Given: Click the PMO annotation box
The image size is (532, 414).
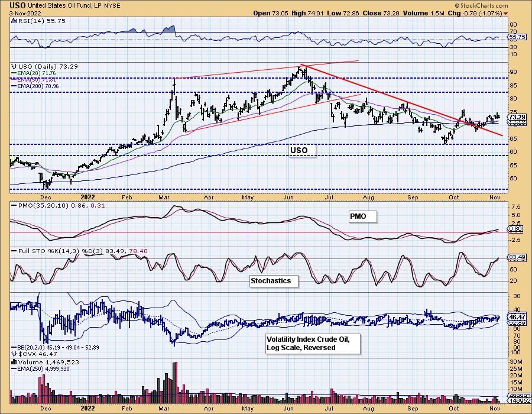Looking at the screenshot, I should coord(363,216).
